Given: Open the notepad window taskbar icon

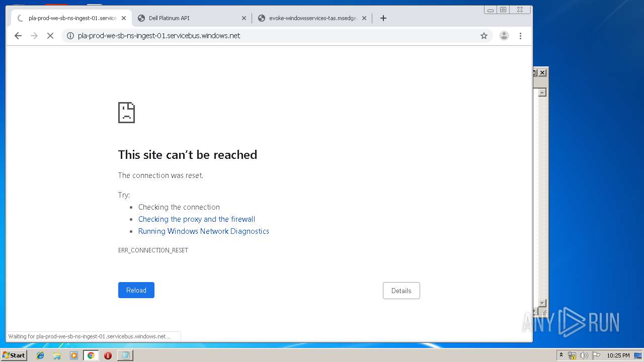Looking at the screenshot, I should pos(125,355).
